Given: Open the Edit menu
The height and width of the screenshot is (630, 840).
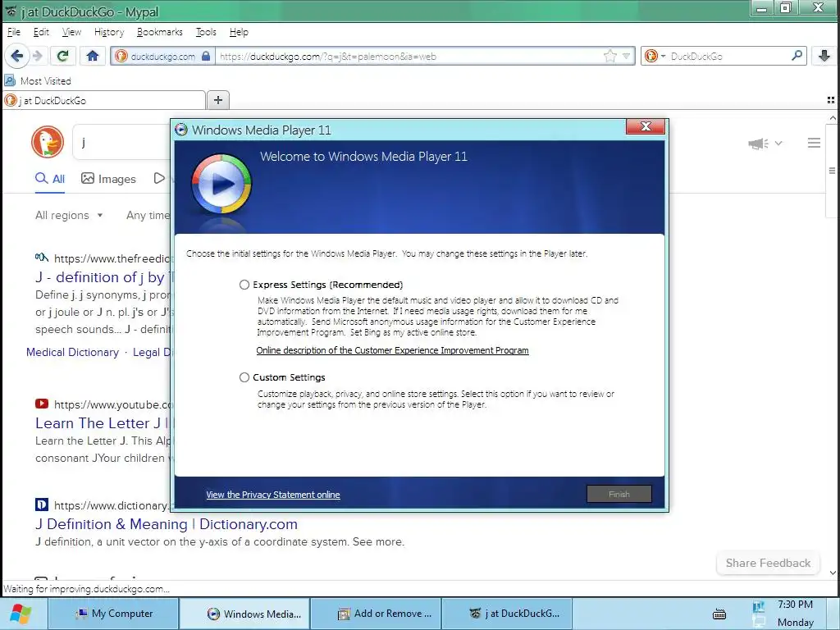Looking at the screenshot, I should pyautogui.click(x=41, y=32).
